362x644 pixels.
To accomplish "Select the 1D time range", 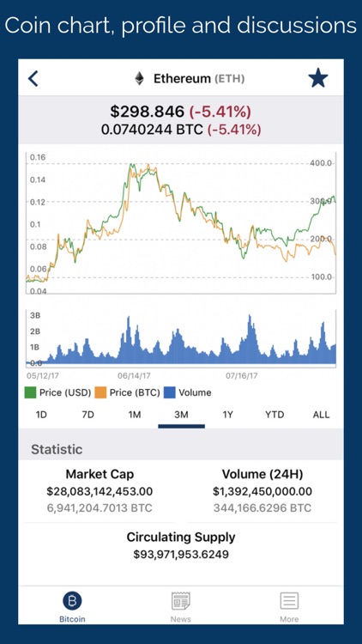I will [41, 415].
